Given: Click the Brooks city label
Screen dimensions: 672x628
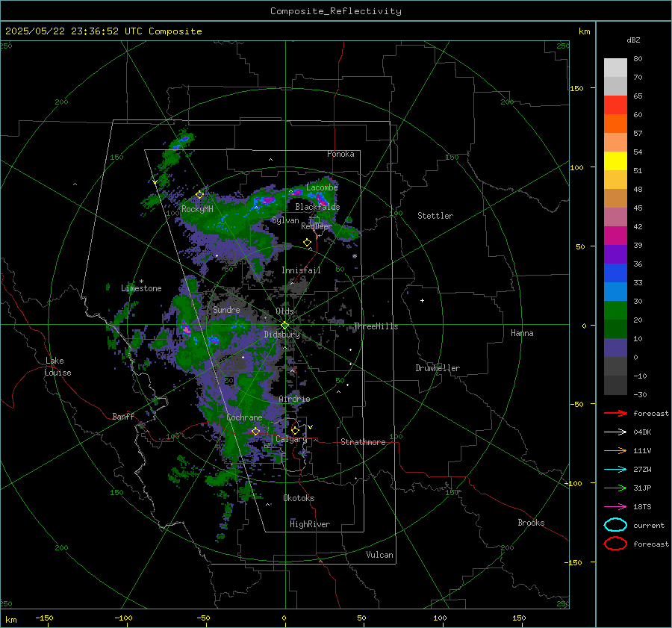Looking at the screenshot, I should tap(531, 523).
